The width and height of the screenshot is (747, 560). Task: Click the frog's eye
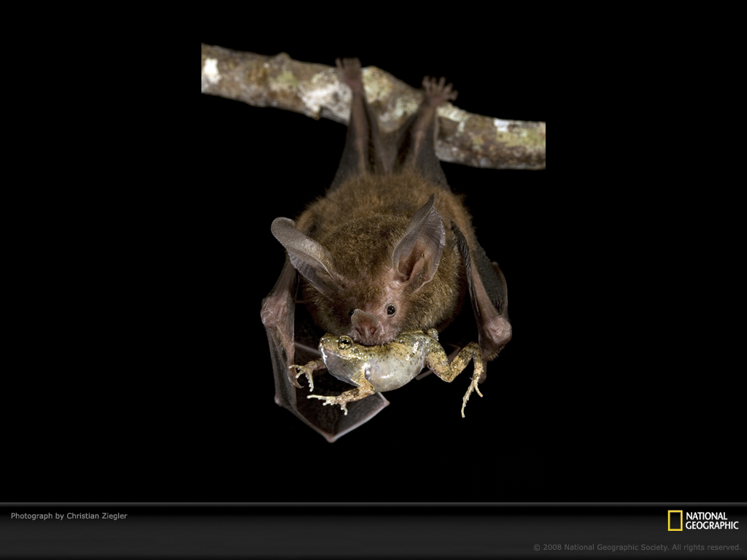click(344, 341)
